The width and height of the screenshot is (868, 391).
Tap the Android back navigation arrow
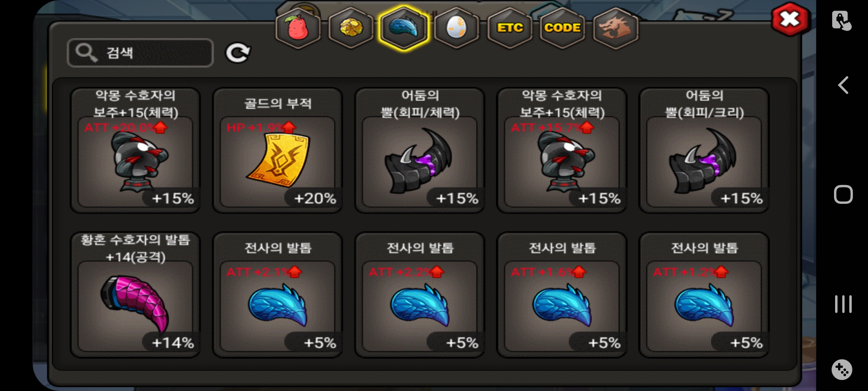[843, 85]
